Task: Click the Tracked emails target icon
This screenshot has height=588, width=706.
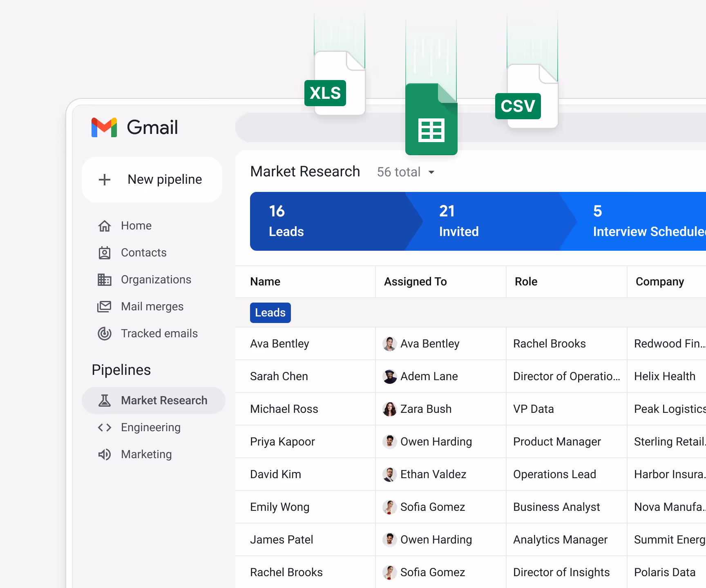Action: (105, 334)
